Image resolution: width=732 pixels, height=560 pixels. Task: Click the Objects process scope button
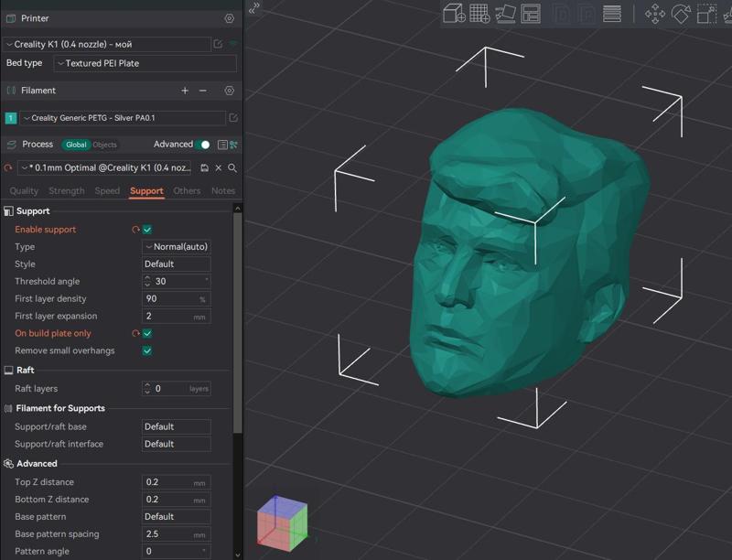[x=105, y=145]
